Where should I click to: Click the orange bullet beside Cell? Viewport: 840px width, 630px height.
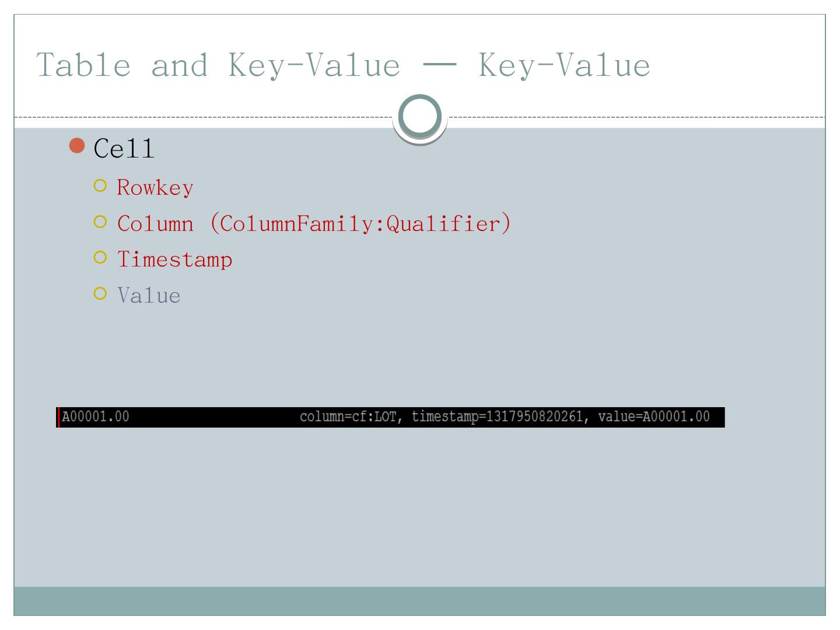[76, 146]
